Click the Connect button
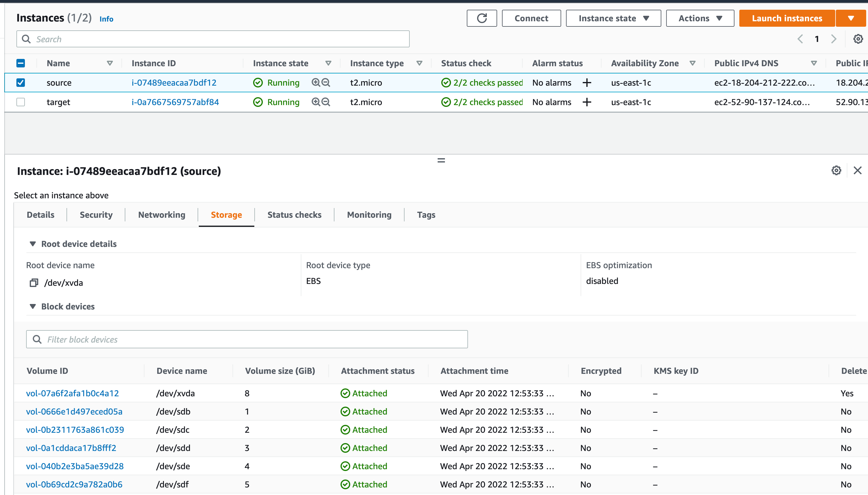The image size is (868, 495). pos(531,18)
